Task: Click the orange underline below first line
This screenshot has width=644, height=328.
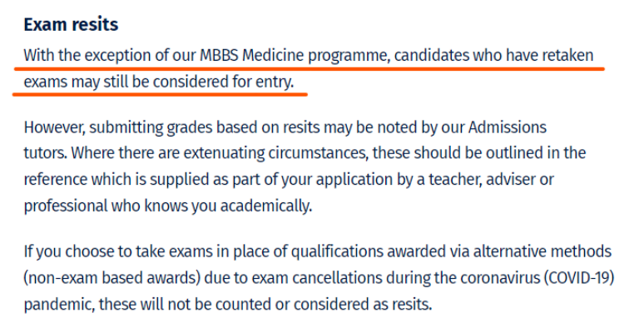Action: tap(310, 68)
